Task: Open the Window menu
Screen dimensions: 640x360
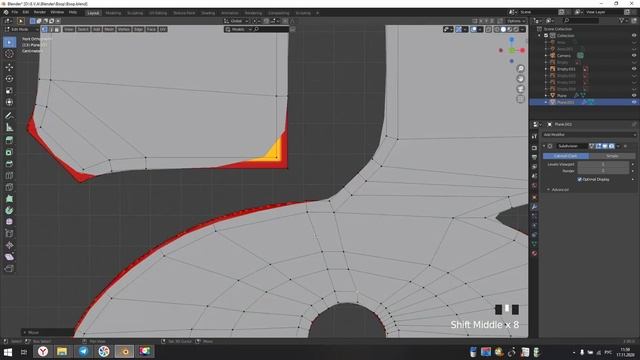Action: click(57, 12)
